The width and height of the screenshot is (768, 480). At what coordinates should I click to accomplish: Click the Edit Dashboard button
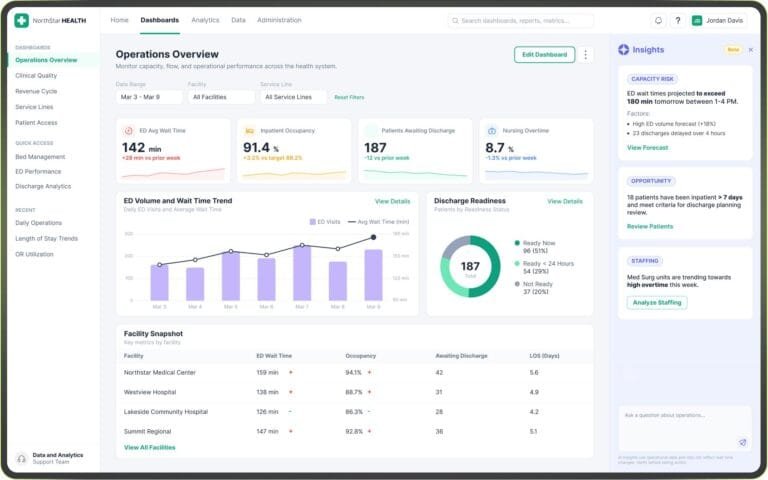[544, 55]
